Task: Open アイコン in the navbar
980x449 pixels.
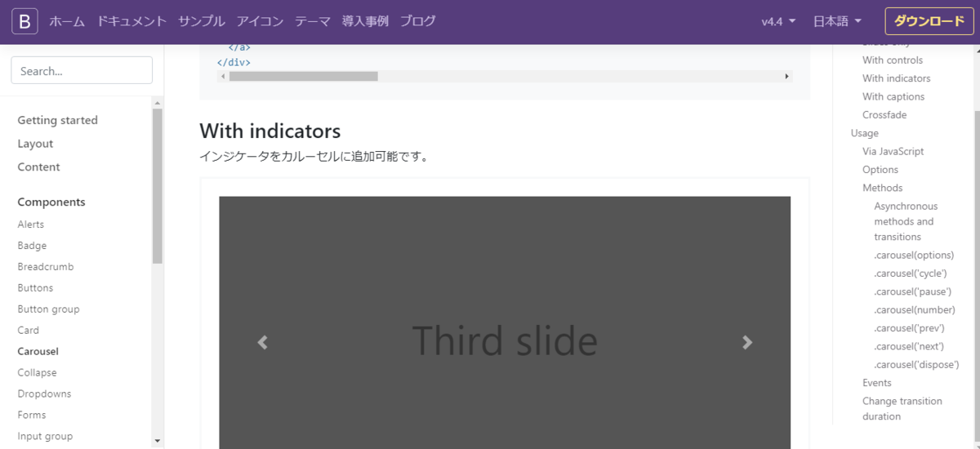Action: tap(261, 22)
